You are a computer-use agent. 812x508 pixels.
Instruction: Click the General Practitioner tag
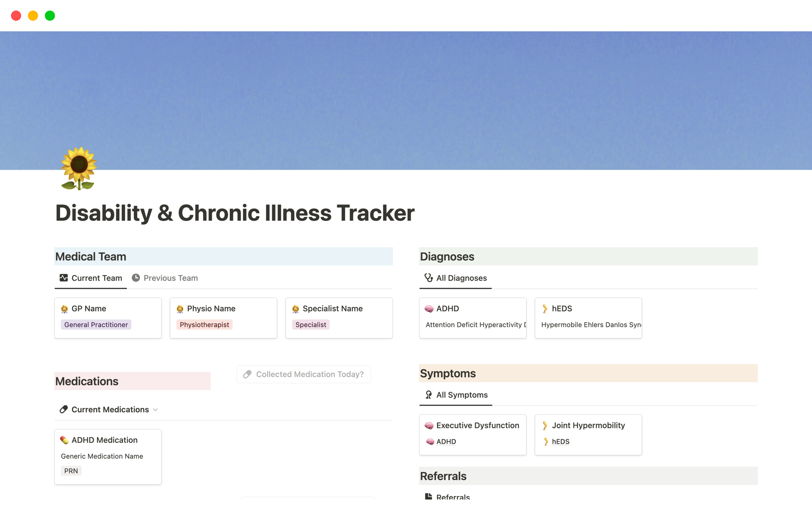96,324
